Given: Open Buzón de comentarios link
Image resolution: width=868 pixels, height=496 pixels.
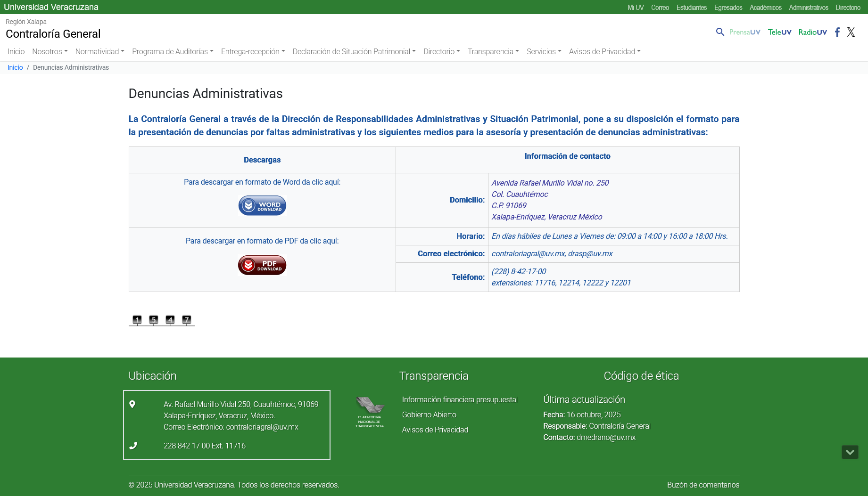Looking at the screenshot, I should [703, 485].
